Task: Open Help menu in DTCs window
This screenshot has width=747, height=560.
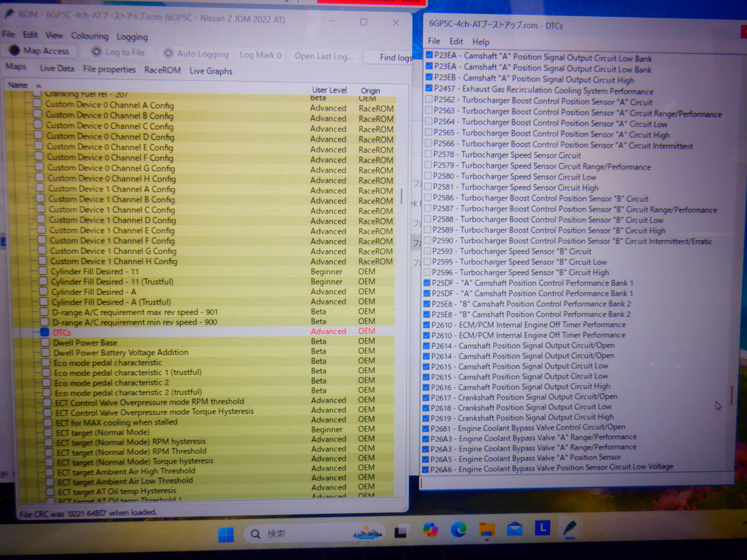Action: pos(480,42)
